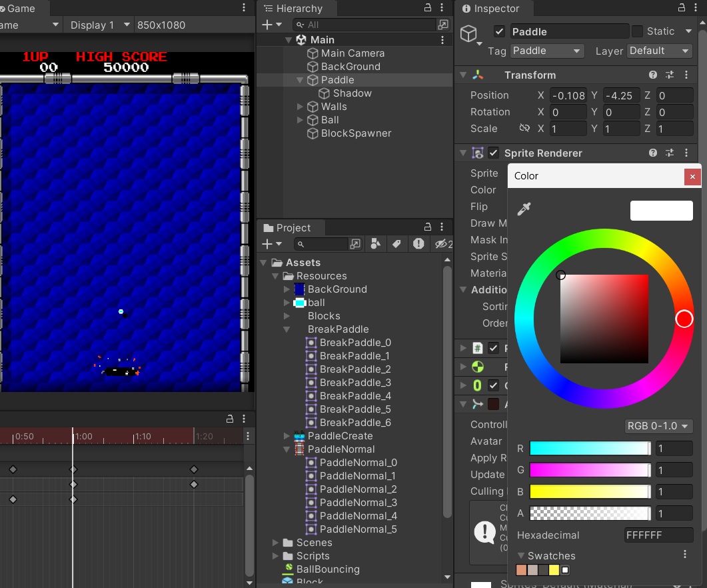The height and width of the screenshot is (588, 707).
Task: Select Main Camera in the Hierarchy
Action: point(353,53)
